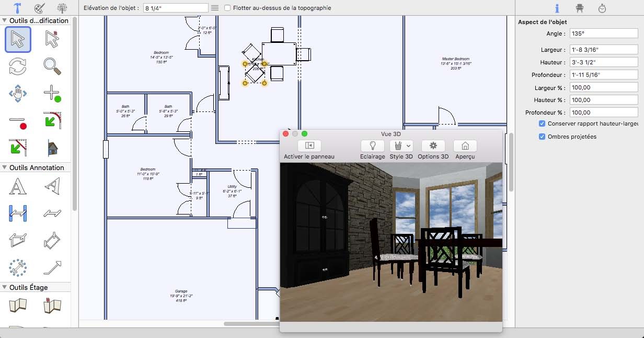Click the Aperçu house button
Image resolution: width=644 pixels, height=338 pixels.
465,146
